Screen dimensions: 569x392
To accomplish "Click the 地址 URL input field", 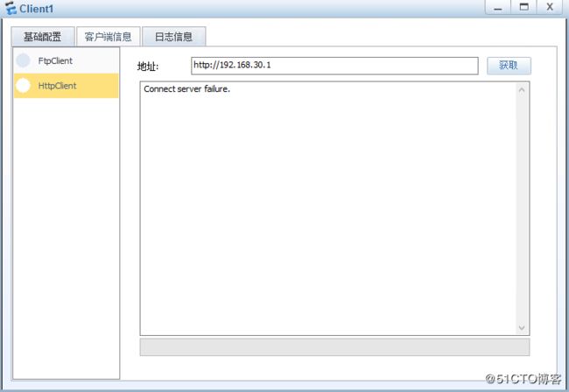I will [334, 66].
